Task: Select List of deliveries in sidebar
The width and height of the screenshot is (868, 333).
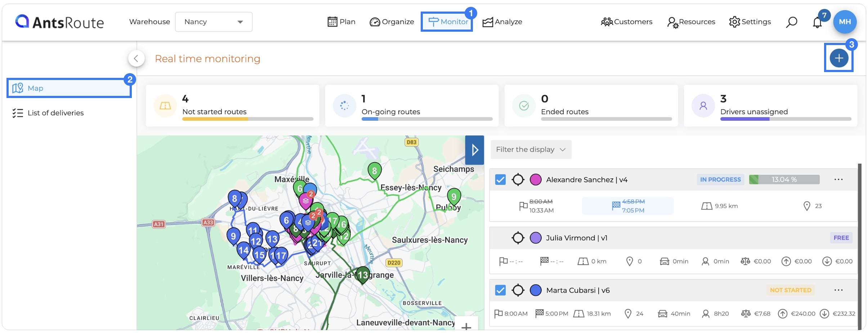Action: (x=48, y=113)
